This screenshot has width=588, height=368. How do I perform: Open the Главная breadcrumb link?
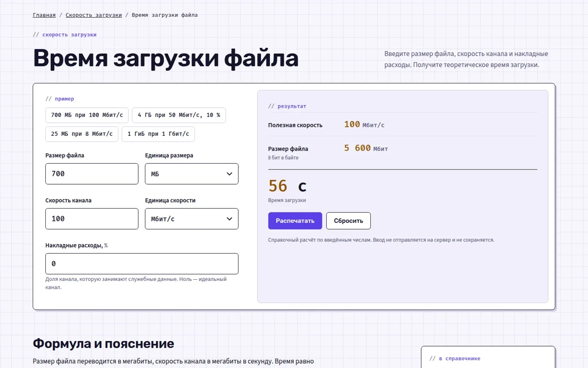[x=44, y=15]
